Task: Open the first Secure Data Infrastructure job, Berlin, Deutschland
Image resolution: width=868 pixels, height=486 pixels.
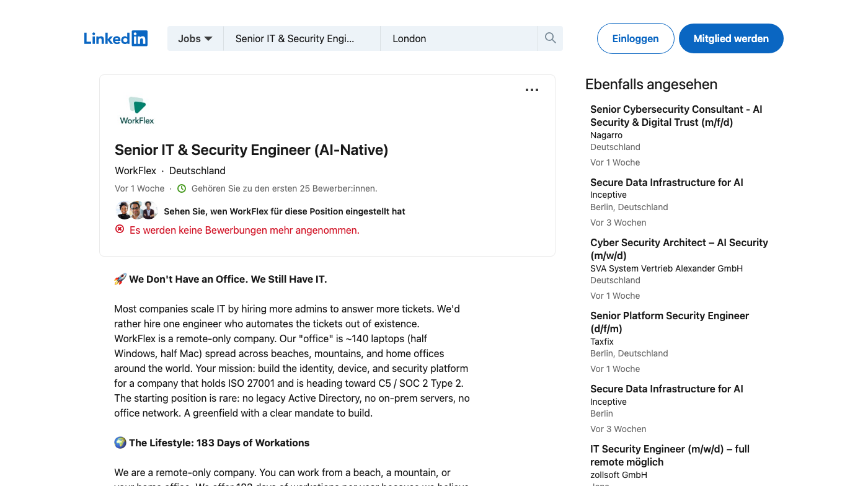Action: pos(666,182)
